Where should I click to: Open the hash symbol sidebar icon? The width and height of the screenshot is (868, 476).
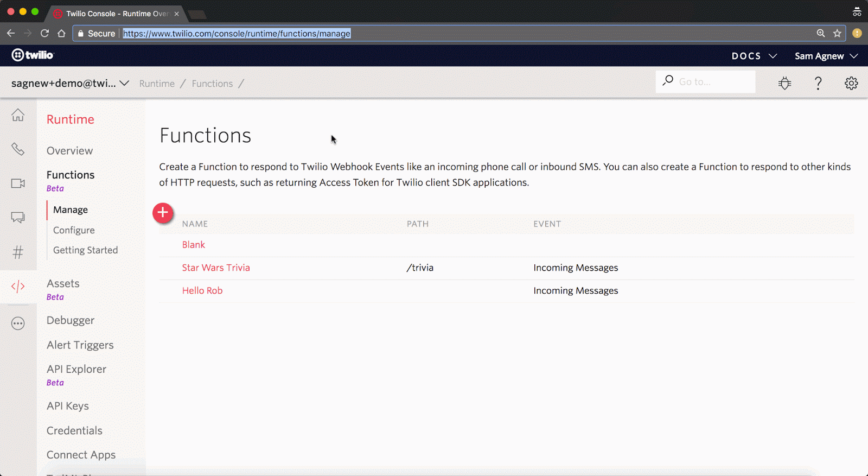(x=18, y=252)
